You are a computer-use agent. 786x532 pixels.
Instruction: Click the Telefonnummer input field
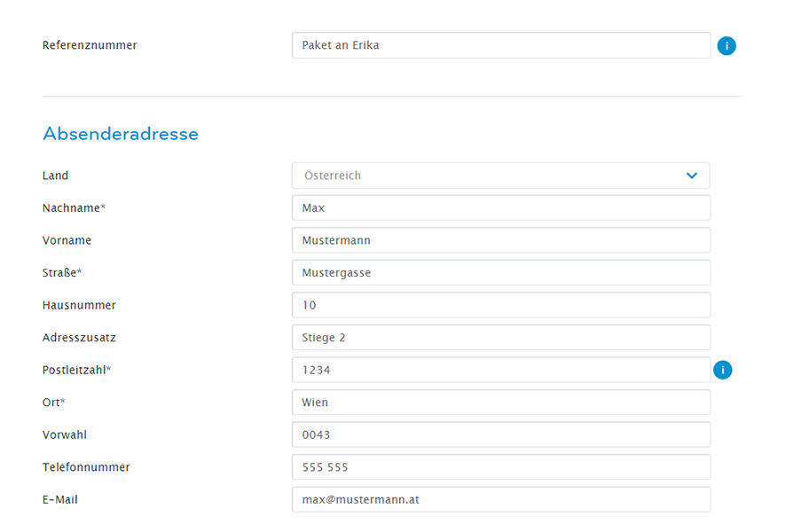point(500,467)
